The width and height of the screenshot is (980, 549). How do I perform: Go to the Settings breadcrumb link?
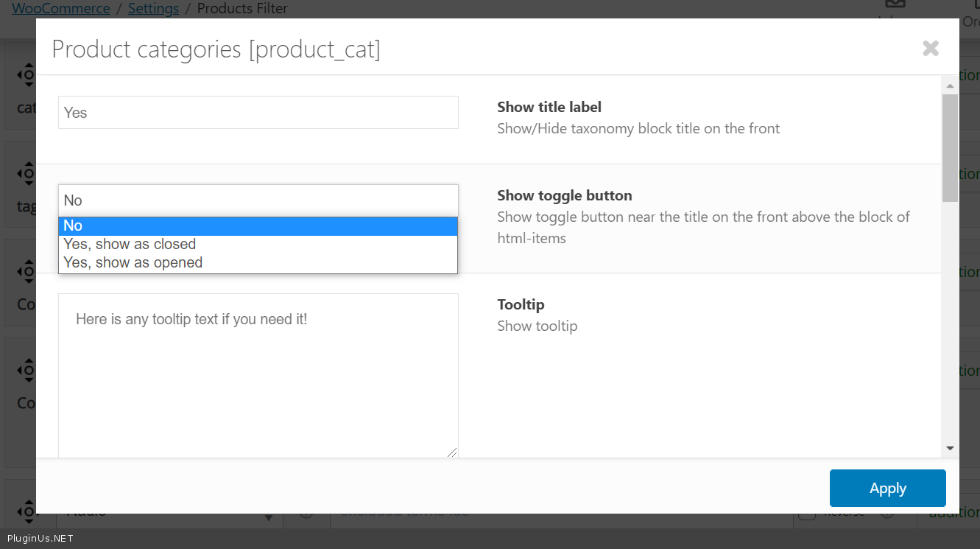tap(153, 9)
